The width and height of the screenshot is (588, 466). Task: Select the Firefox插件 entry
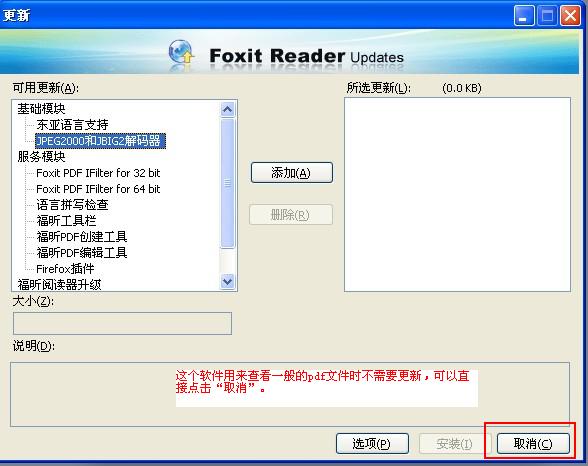(65, 269)
